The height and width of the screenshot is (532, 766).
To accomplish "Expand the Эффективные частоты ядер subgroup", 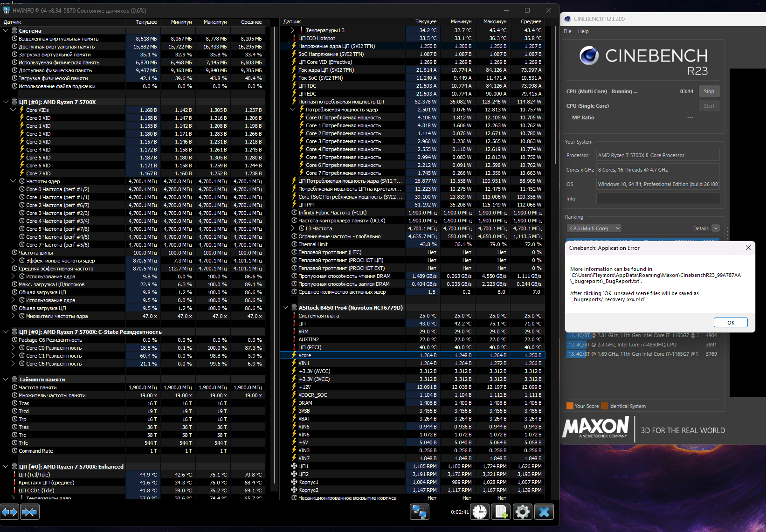I will pyautogui.click(x=13, y=261).
